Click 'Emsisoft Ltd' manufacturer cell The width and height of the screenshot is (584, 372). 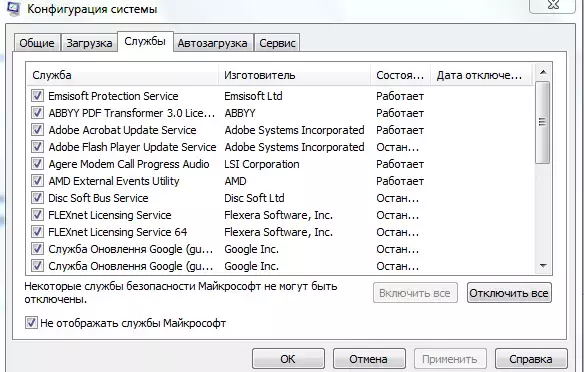tap(253, 96)
